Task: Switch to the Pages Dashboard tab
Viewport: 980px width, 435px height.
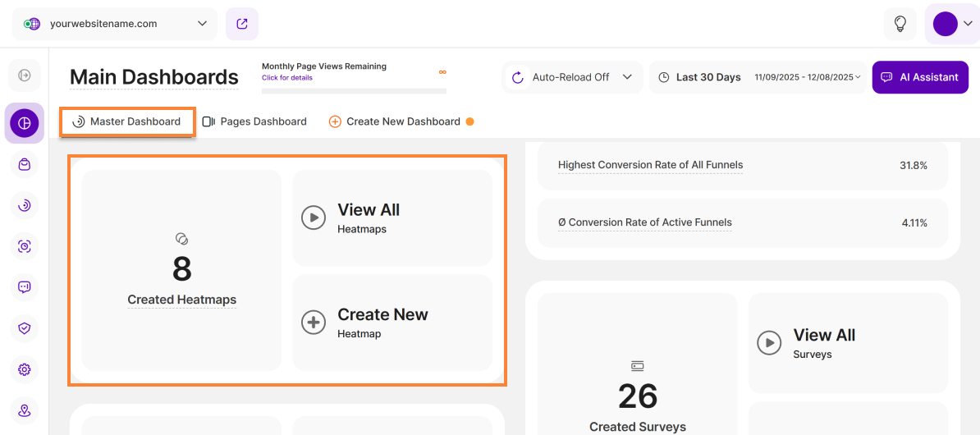Action: (x=254, y=121)
